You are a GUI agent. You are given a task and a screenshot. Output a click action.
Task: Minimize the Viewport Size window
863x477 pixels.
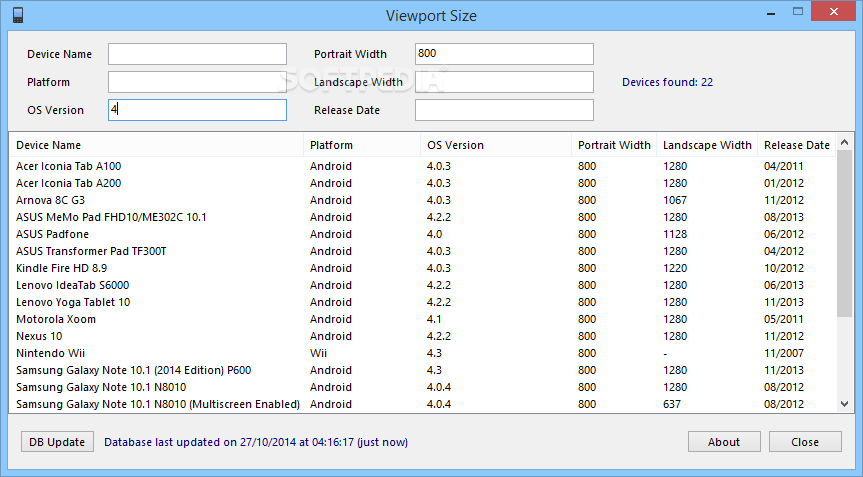coord(771,13)
